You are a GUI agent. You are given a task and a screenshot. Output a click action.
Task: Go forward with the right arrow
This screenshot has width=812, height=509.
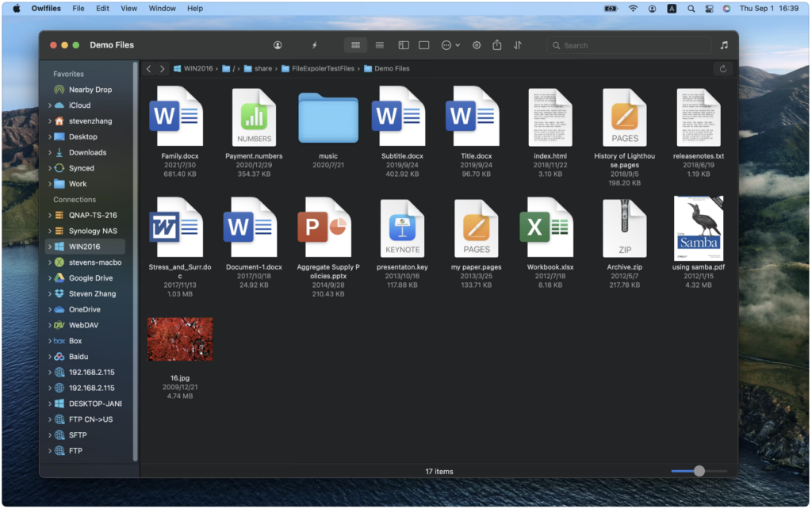pos(162,68)
